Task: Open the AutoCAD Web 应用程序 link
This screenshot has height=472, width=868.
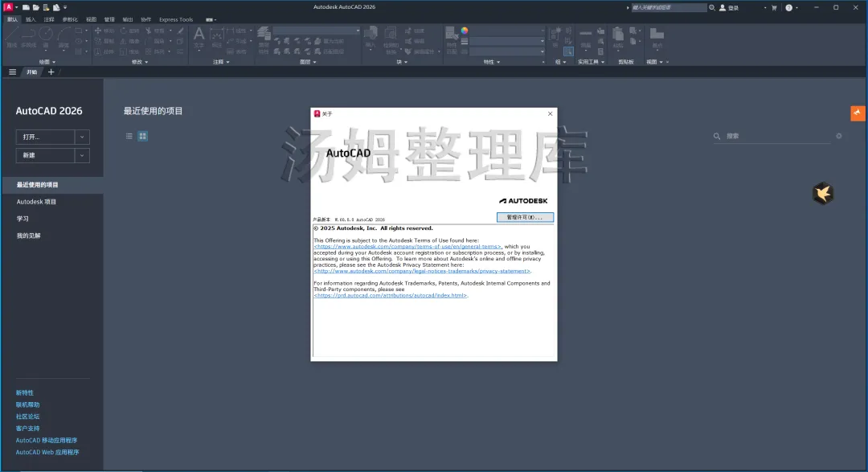Action: click(x=47, y=452)
